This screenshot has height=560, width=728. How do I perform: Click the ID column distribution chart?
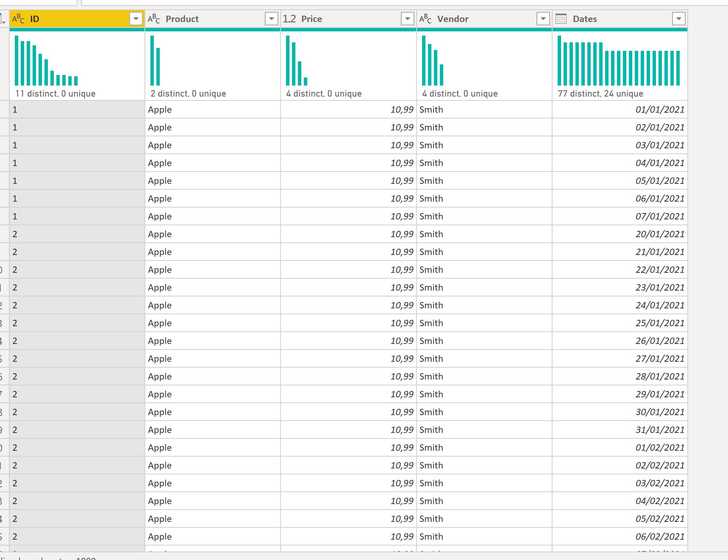(46, 61)
